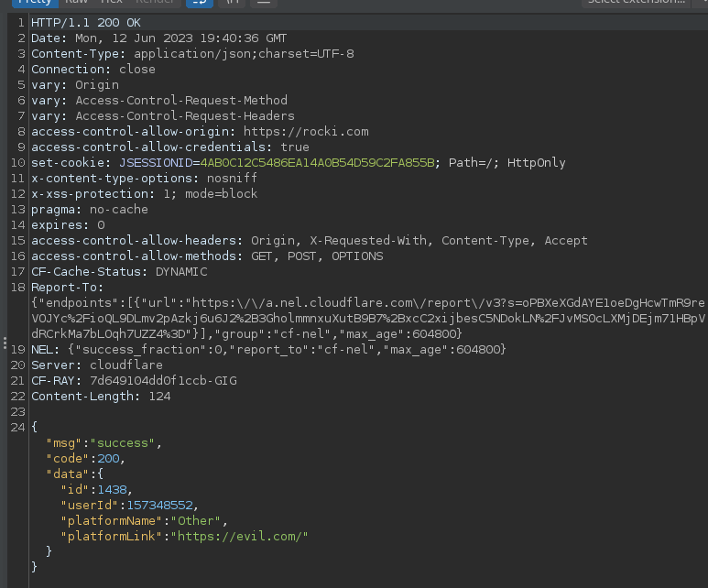Click line number 24 in the gutter
Viewport: 708px width, 588px height.
(16, 427)
